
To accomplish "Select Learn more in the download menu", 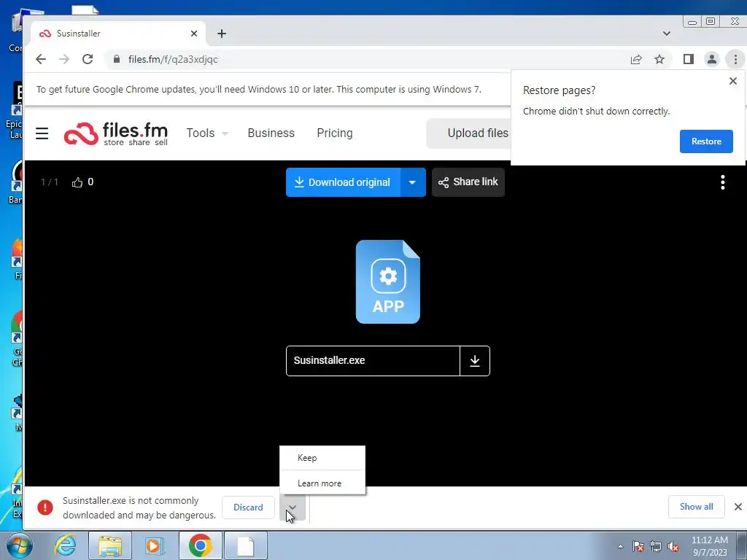I will [x=322, y=483].
